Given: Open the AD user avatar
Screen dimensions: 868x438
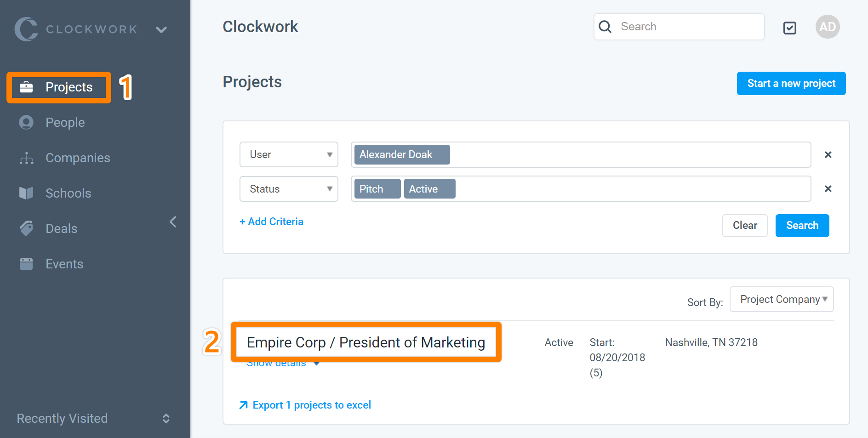Looking at the screenshot, I should coord(827,27).
